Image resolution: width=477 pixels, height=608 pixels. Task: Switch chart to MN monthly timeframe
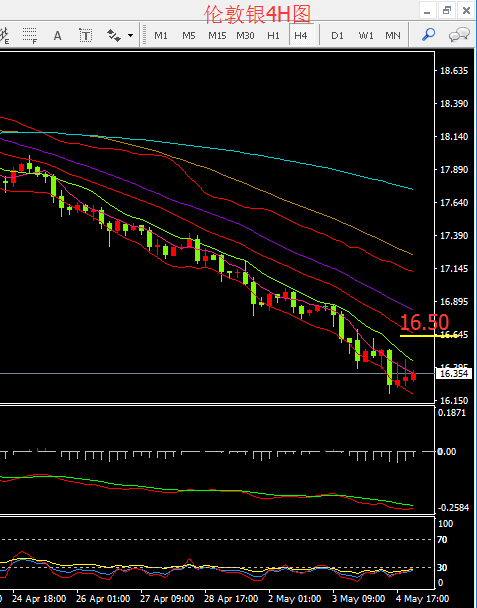tap(392, 36)
